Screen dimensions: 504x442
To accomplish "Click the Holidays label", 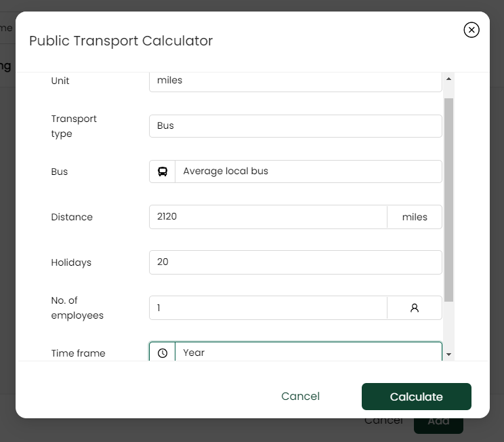I will [x=71, y=262].
